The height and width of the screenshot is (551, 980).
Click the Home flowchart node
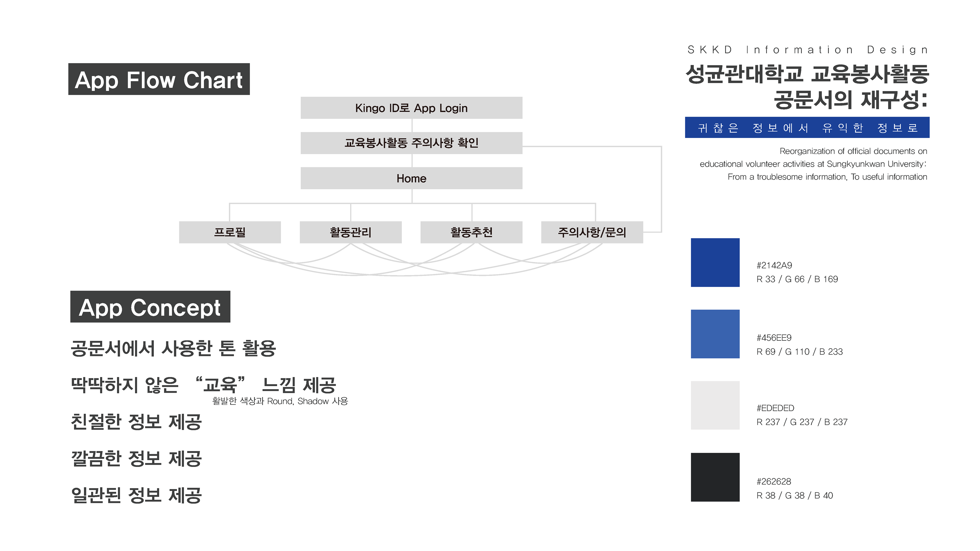411,178
